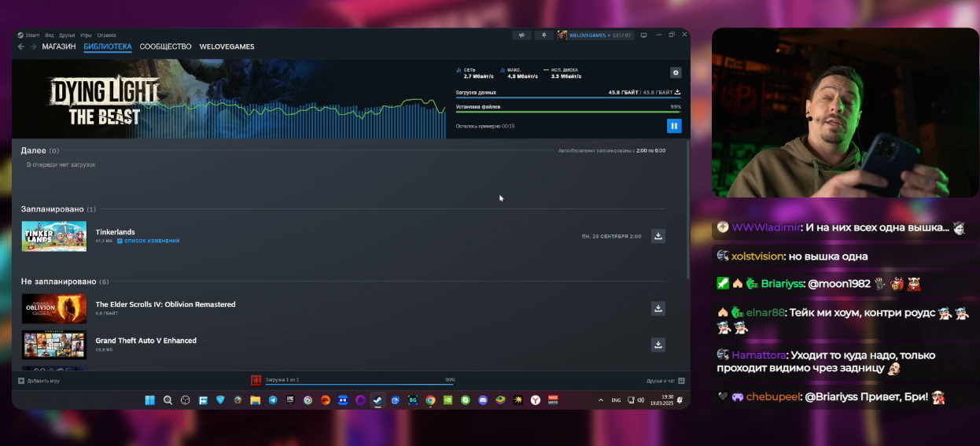980x446 pixels.
Task: Switch to the СООБЩЕСТВО tab
Action: [x=165, y=46]
